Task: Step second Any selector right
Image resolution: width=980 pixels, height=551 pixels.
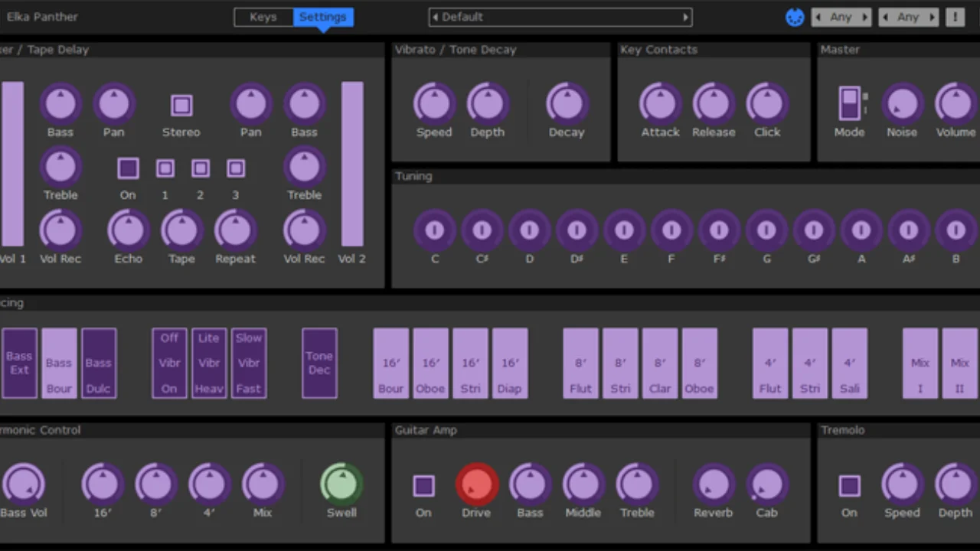Action: (933, 17)
